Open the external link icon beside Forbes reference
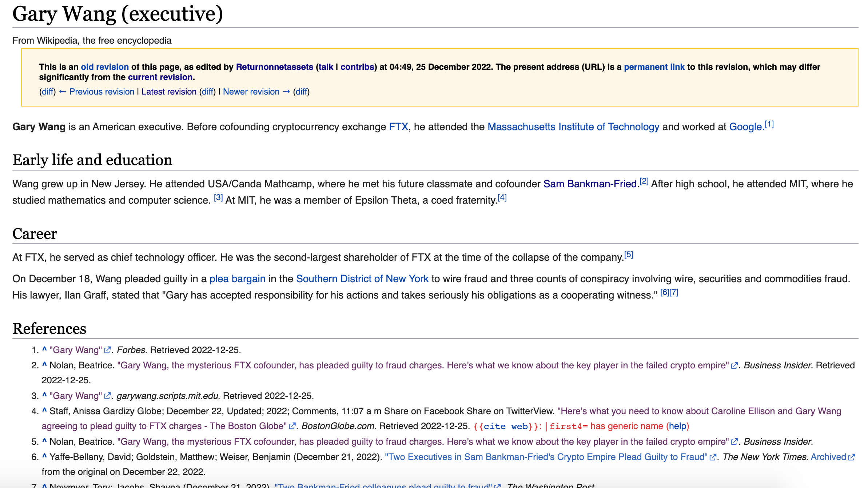This screenshot has width=868, height=488. click(107, 350)
